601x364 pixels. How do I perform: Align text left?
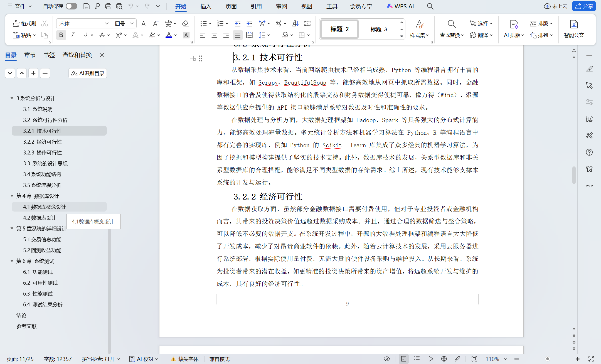(203, 35)
